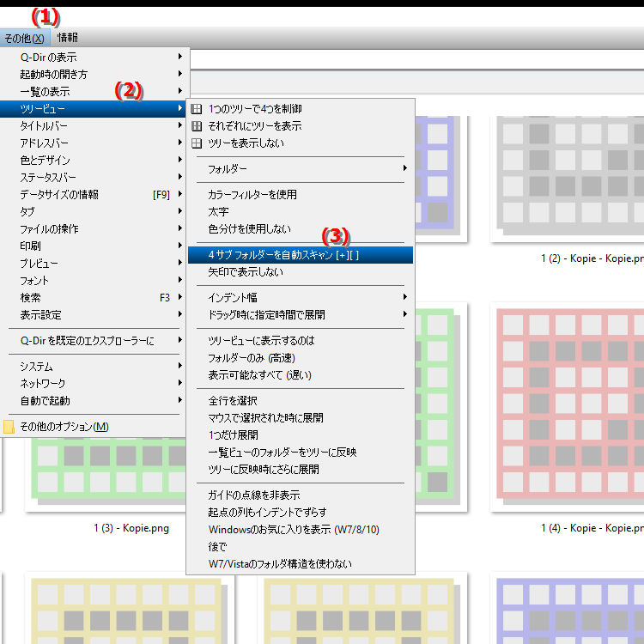Toggle 色分けを使用しない

tap(301, 229)
